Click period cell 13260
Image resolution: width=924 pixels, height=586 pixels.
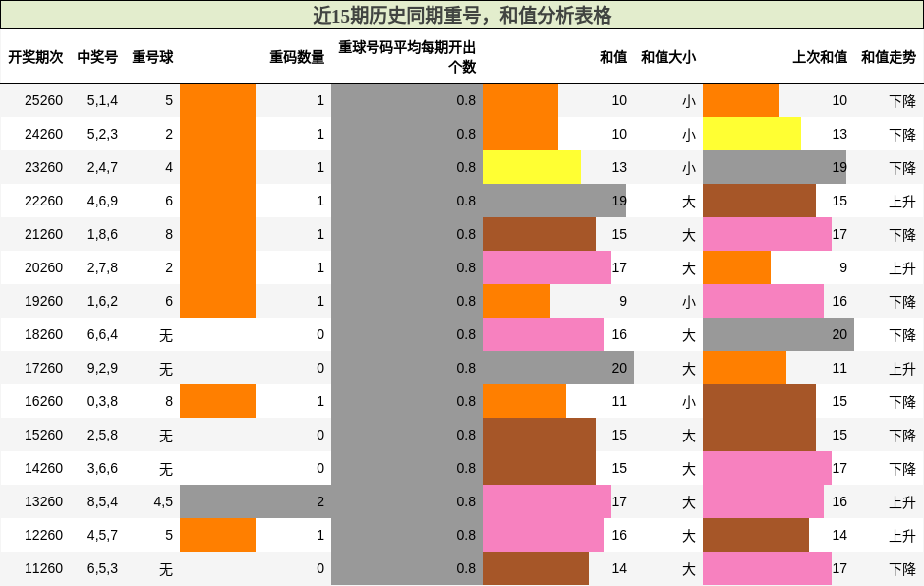[x=43, y=501]
